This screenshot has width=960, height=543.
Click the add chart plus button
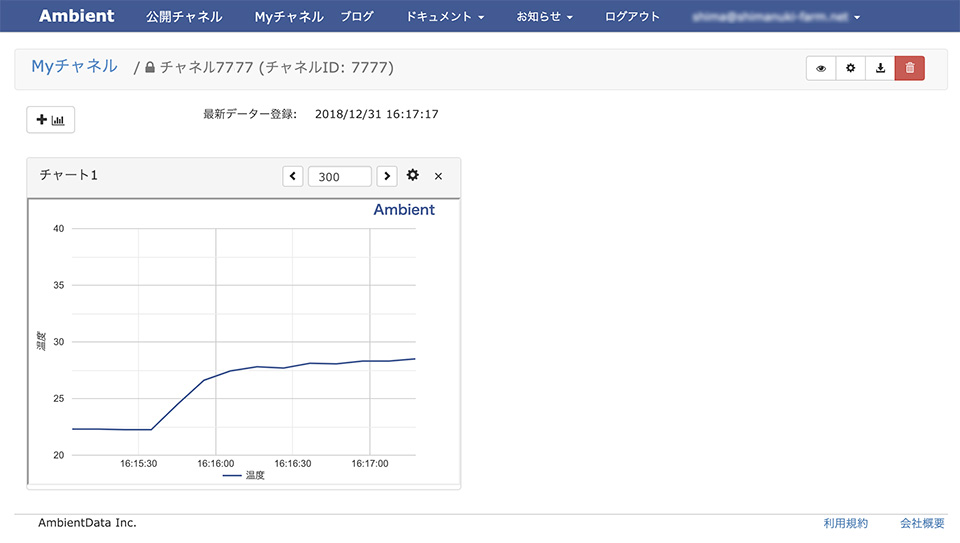pos(50,120)
